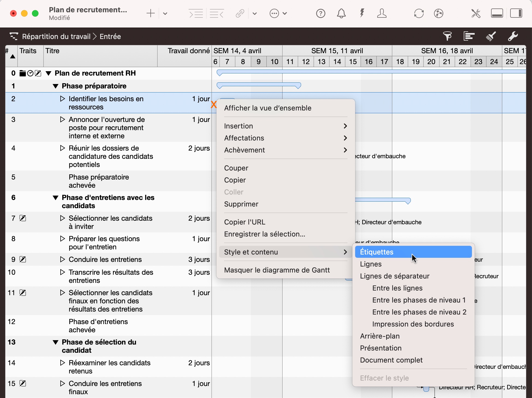The width and height of the screenshot is (532, 398).
Task: Choose Masquer le diagramme de Gantt
Action: point(277,270)
